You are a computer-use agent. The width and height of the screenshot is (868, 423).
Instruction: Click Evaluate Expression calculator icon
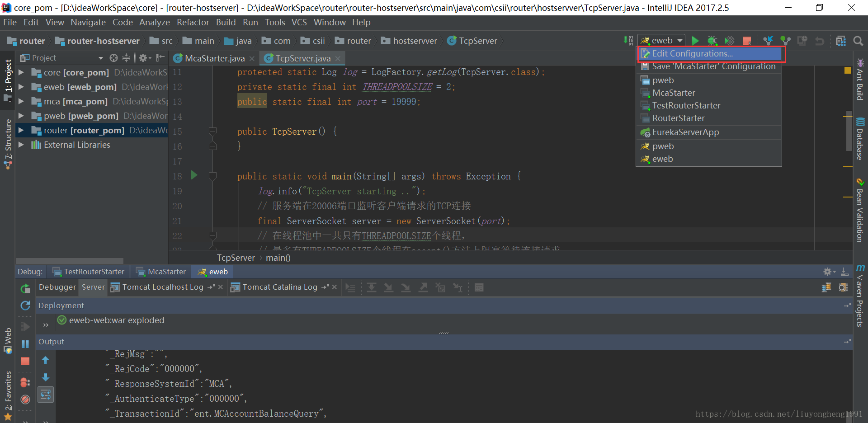[479, 287]
